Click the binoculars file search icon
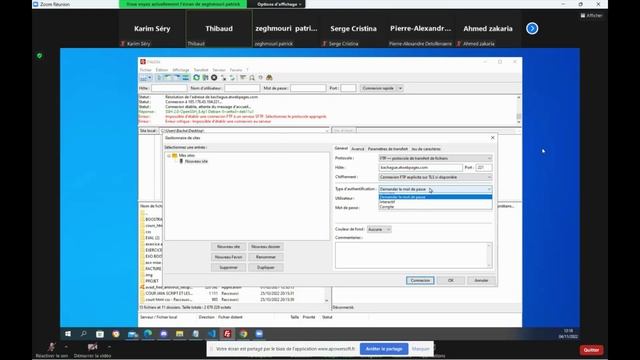 (269, 78)
